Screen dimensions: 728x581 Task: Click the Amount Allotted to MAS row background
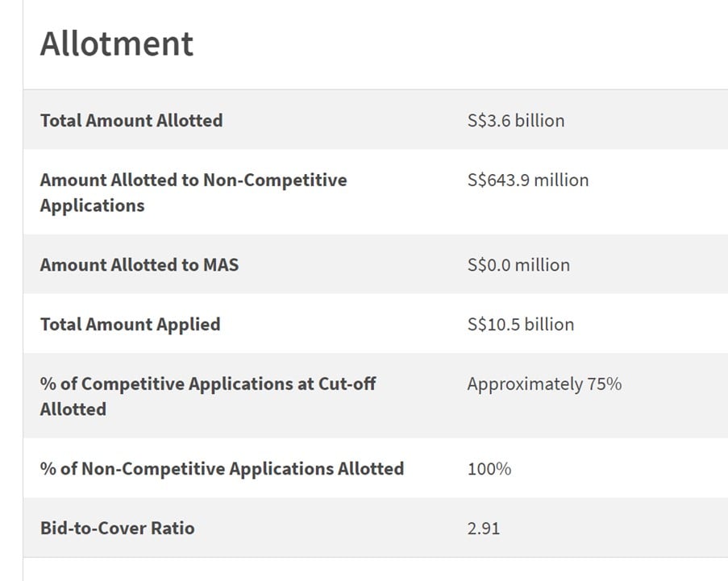[376, 264]
